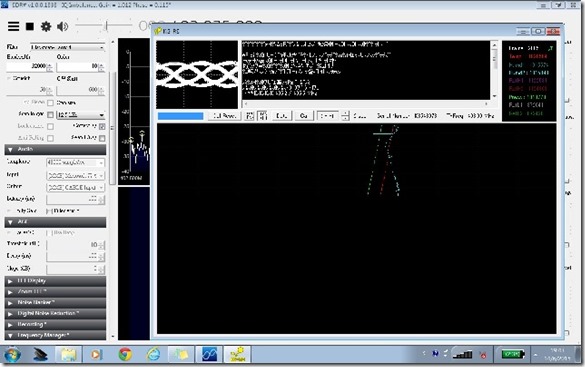585x367 pixels.
Task: Click the Data button in K2 window
Action: 281,116
